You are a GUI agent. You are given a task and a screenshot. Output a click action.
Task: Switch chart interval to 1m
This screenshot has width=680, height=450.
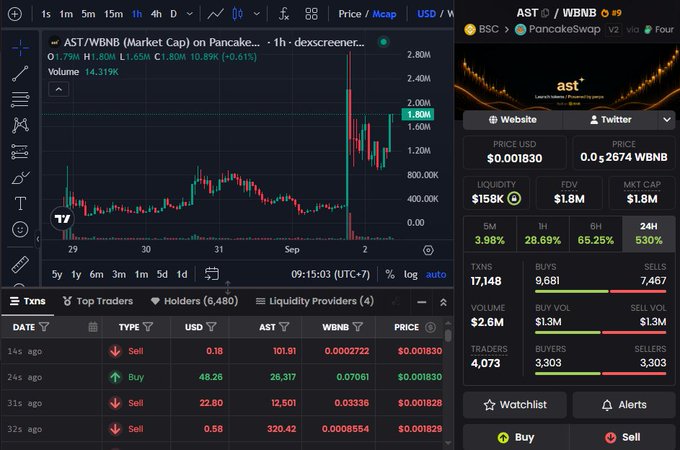tap(66, 14)
